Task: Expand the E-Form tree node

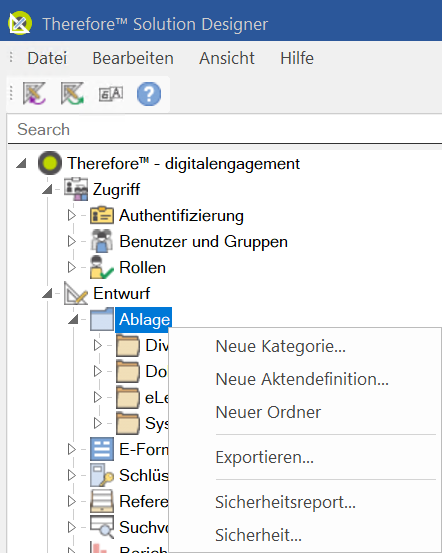Action: (72, 449)
